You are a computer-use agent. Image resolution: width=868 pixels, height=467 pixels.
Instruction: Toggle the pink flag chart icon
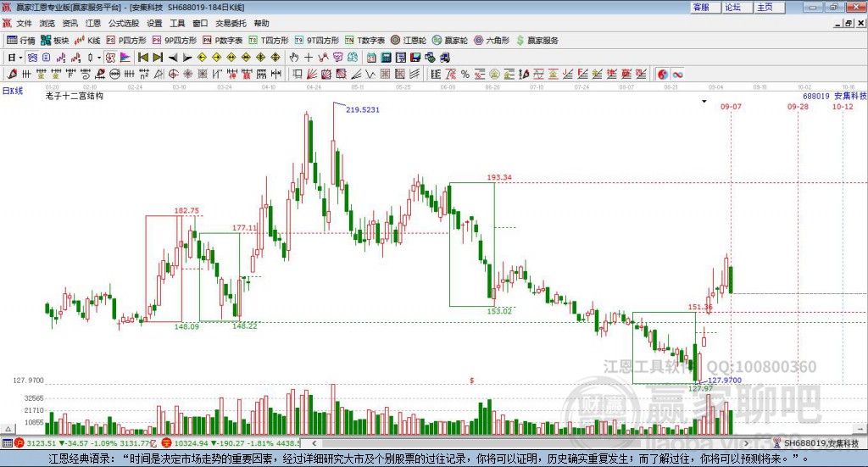click(125, 58)
